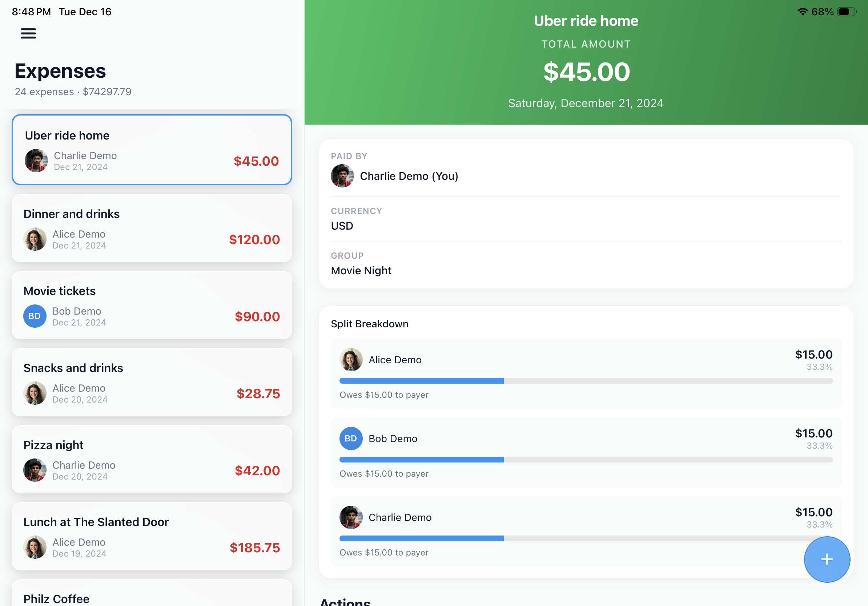Click Alice Demo's avatar on Dinner and drinks
The width and height of the screenshot is (868, 606).
point(35,239)
